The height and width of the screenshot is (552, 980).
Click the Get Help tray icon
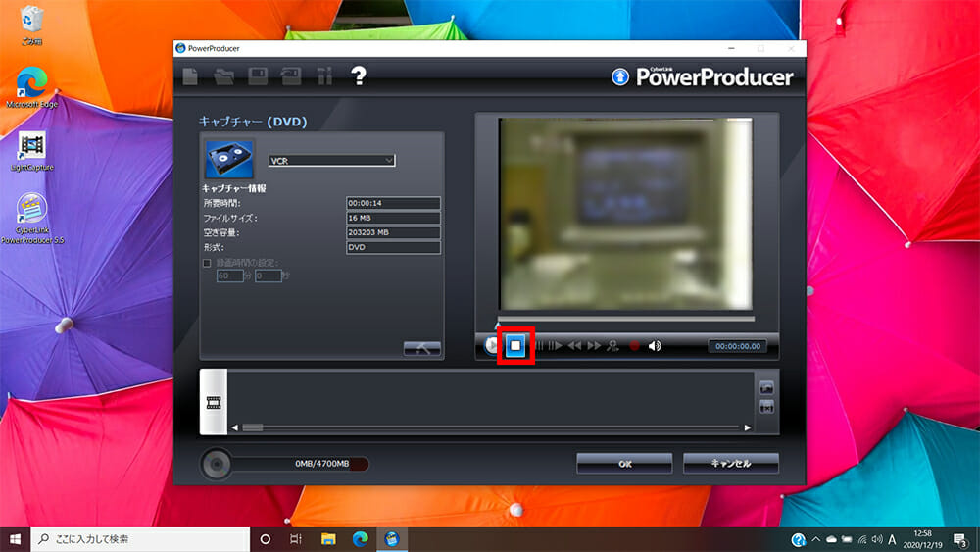point(798,540)
